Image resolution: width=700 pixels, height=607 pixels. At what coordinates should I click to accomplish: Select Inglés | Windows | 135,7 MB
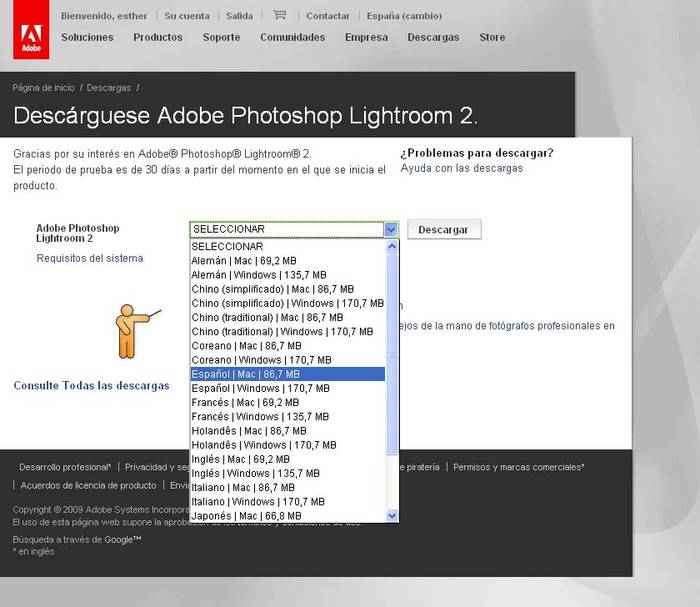tap(288, 473)
